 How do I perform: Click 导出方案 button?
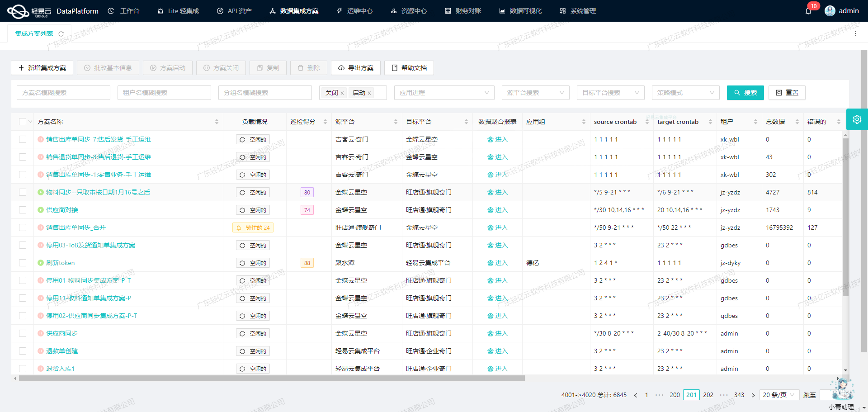point(356,68)
